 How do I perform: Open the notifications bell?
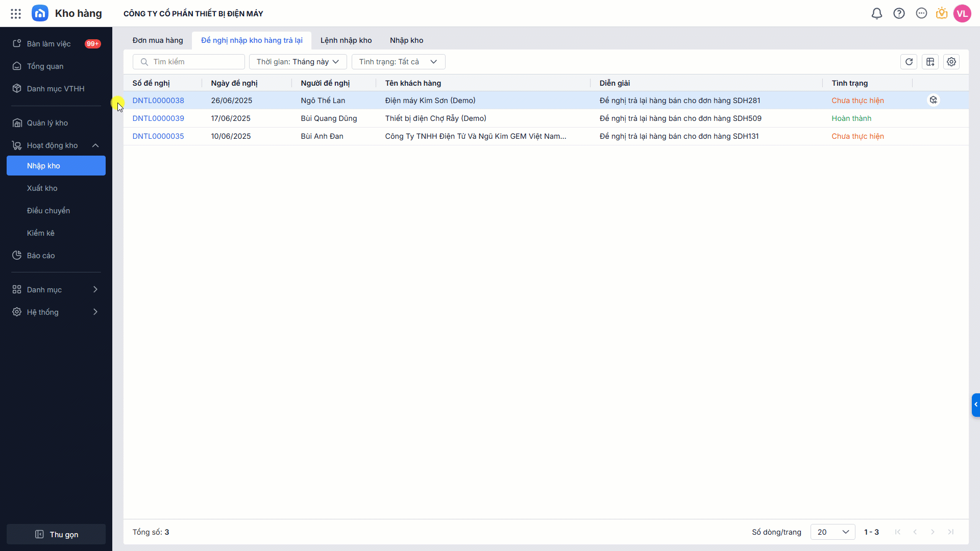876,14
